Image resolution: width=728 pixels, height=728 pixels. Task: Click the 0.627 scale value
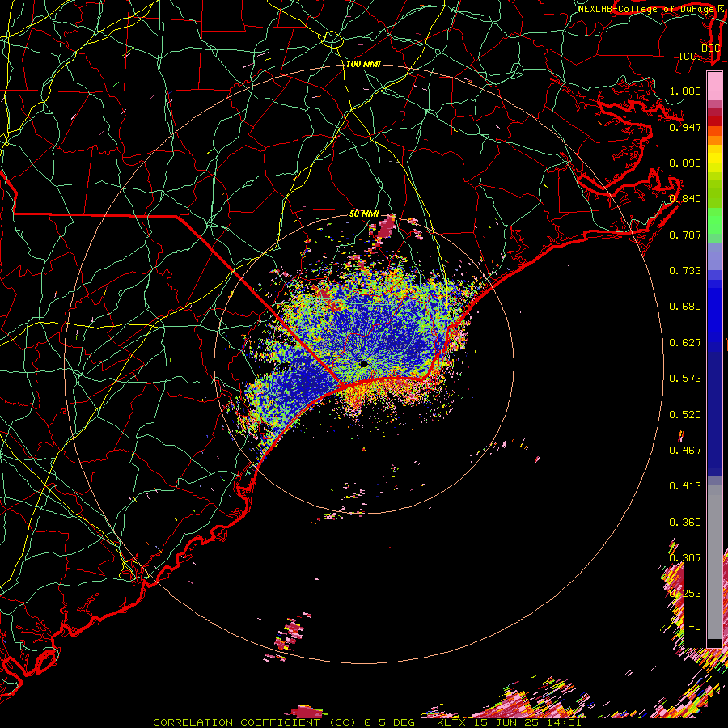685,343
